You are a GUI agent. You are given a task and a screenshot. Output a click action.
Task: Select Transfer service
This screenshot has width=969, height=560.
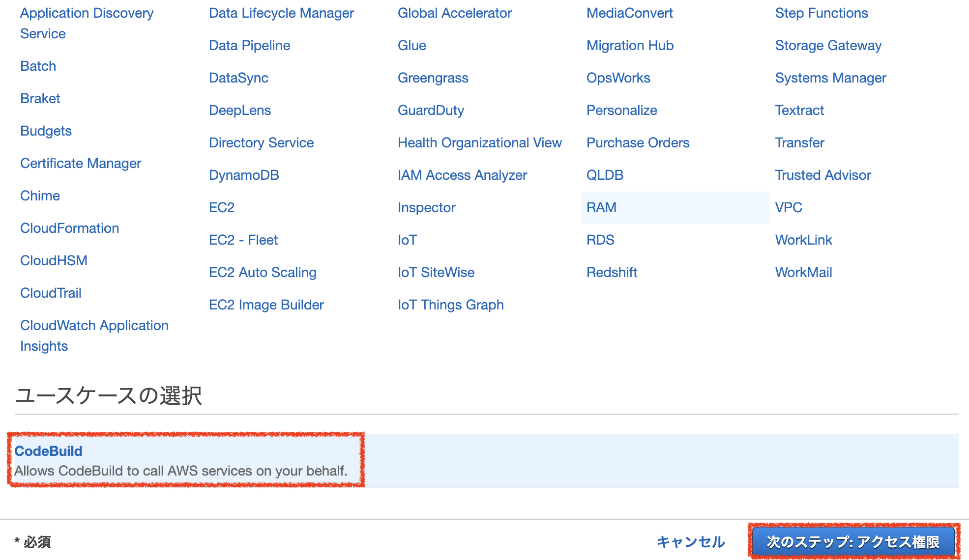click(x=800, y=142)
